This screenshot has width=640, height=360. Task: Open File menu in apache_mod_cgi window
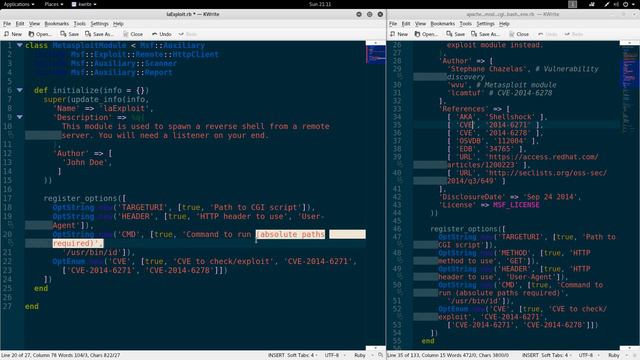[393, 24]
